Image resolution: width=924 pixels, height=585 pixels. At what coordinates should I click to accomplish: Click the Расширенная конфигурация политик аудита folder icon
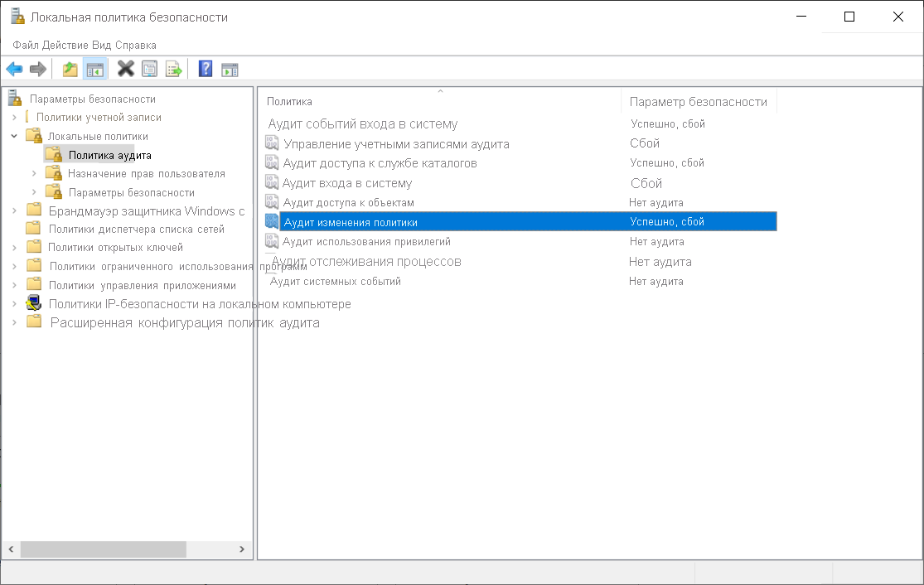pos(34,322)
